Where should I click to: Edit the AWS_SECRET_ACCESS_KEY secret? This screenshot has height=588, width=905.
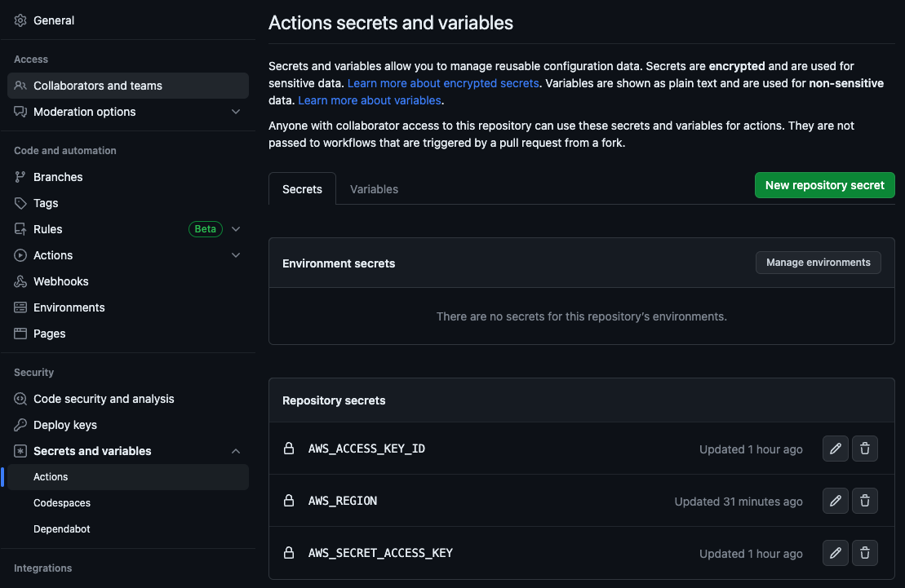pyautogui.click(x=835, y=553)
